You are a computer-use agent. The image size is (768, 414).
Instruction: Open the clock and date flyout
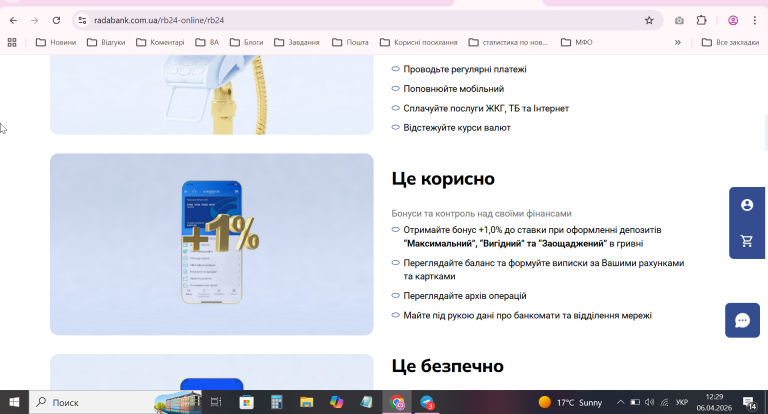click(x=714, y=402)
